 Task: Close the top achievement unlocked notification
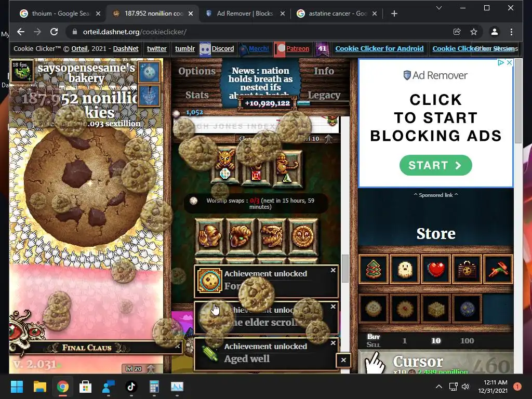point(333,270)
